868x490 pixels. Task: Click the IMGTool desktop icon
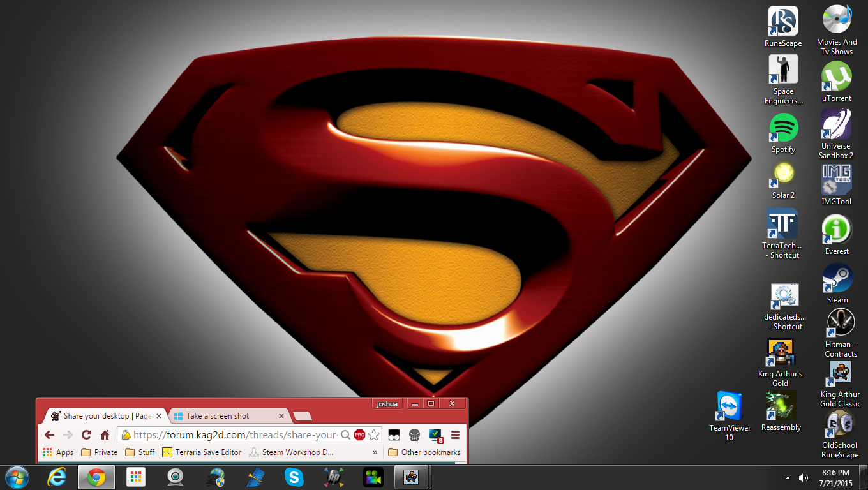click(x=837, y=185)
